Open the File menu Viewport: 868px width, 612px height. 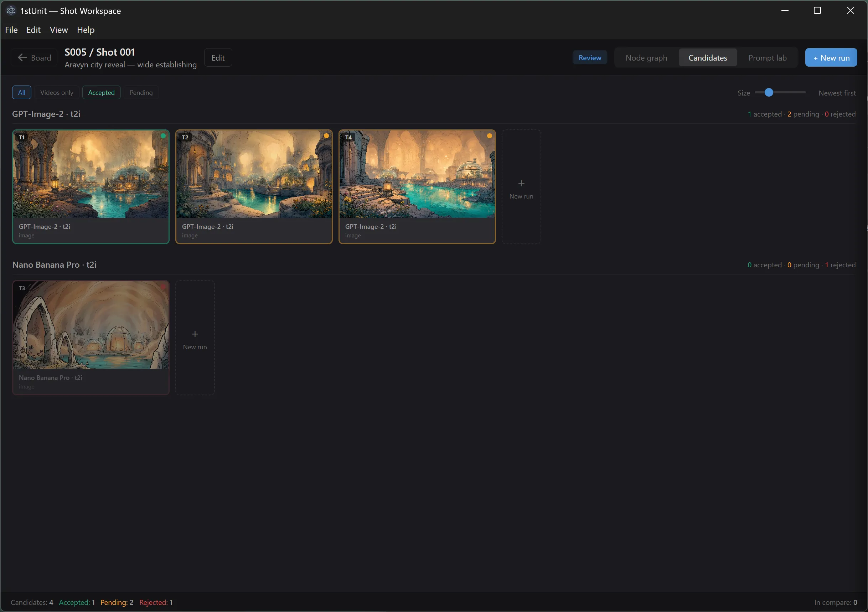[11, 30]
